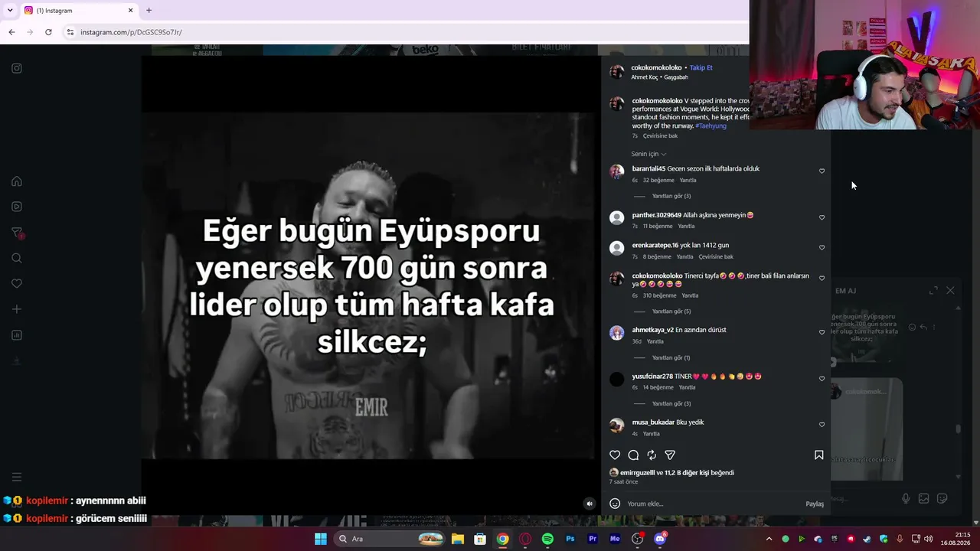Like panther.3029649's comment

pyautogui.click(x=822, y=217)
